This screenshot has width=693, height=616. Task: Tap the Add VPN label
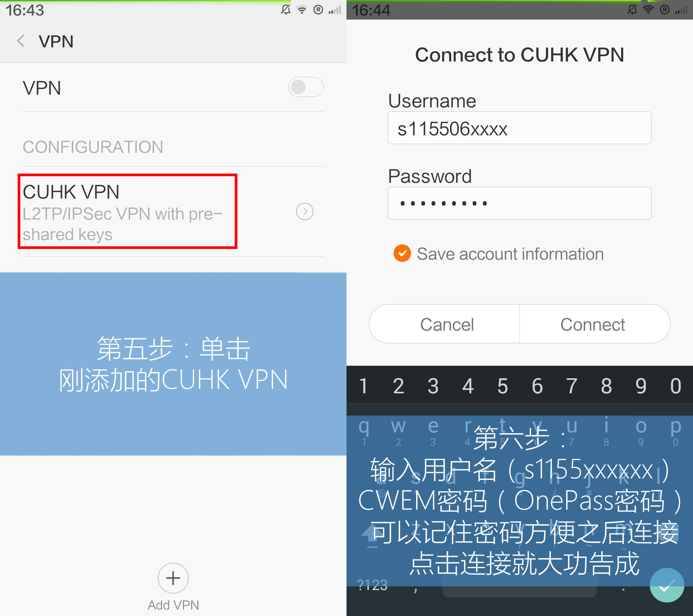point(173,605)
